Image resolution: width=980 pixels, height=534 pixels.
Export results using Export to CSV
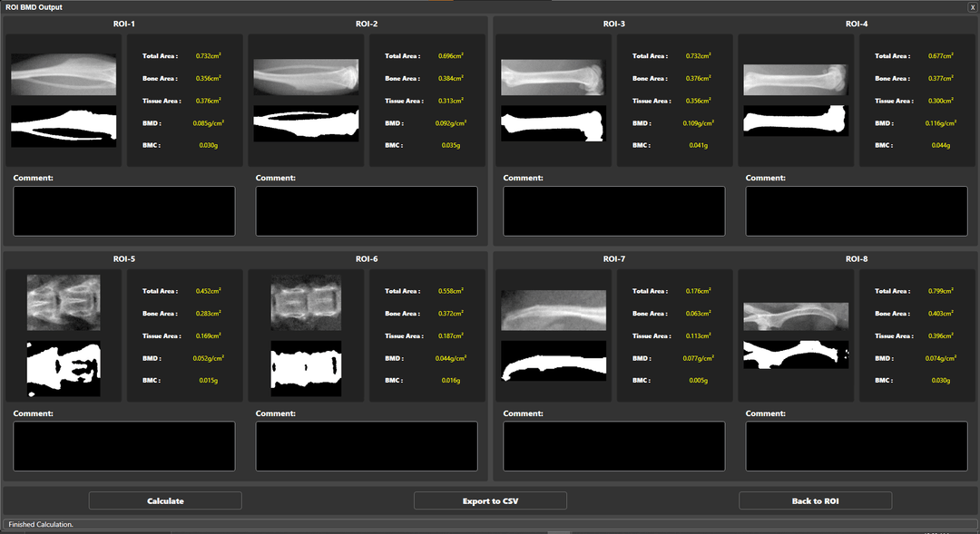click(x=490, y=500)
